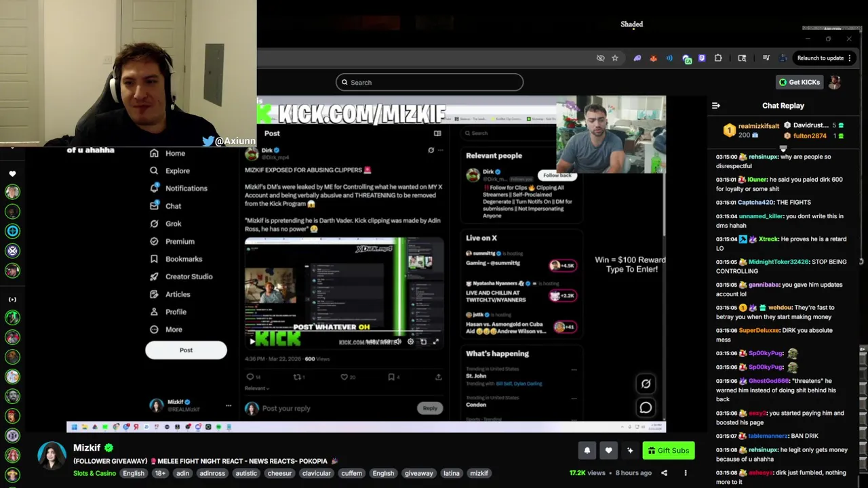Image resolution: width=868 pixels, height=488 pixels.
Task: Open Explore in the X sidebar
Action: [170, 171]
